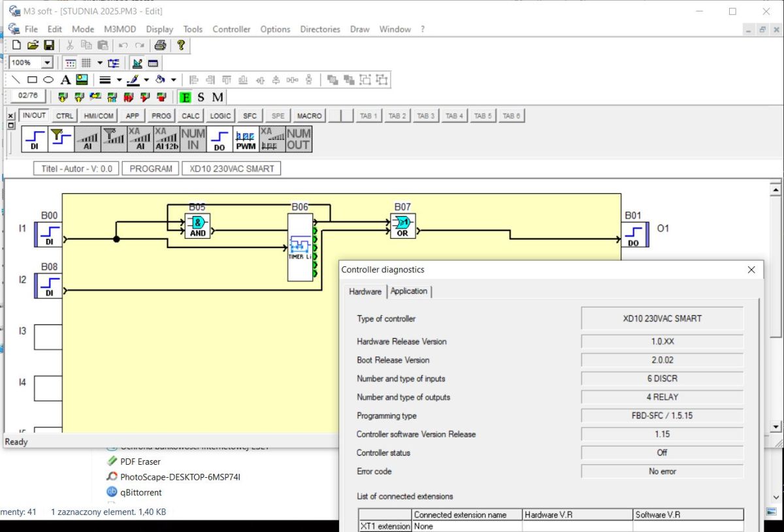Screen dimensions: 784x532
Task: Open help with the question mark icon
Action: tap(181, 45)
